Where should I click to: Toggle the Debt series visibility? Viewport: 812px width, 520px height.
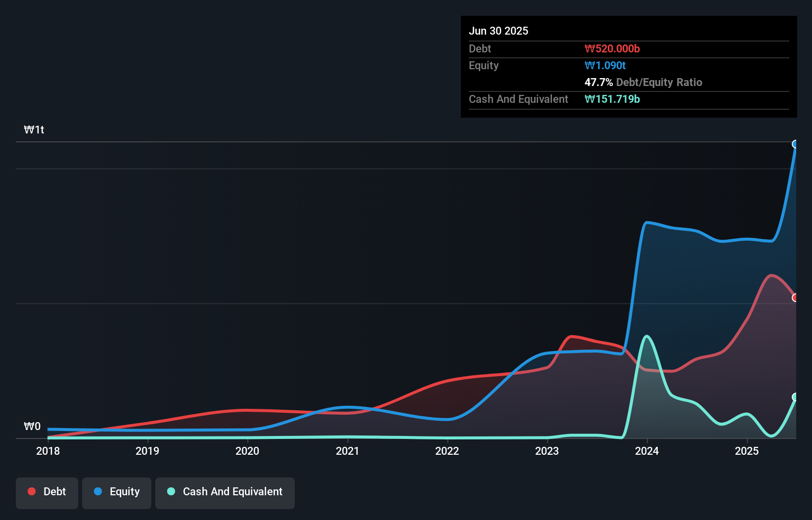47,491
